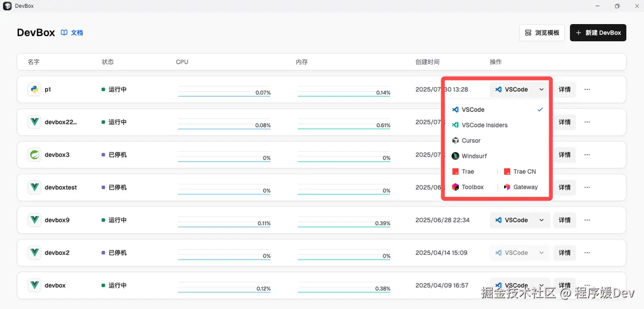
Task: Click the 内存 column header
Action: [302, 62]
